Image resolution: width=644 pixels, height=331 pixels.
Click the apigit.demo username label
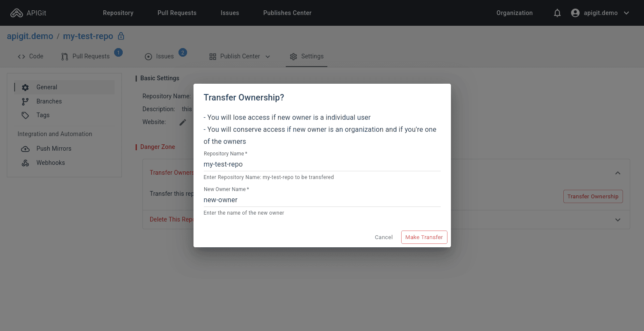coord(601,13)
